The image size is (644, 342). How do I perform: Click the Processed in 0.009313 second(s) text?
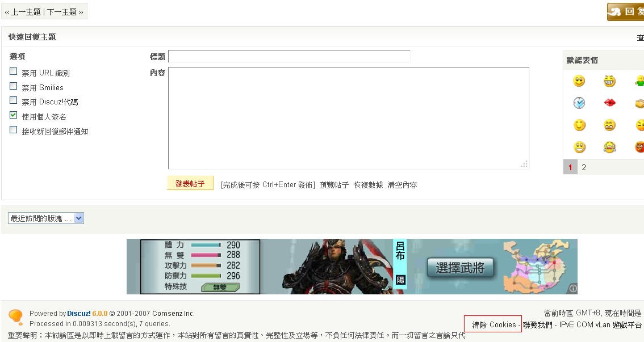click(x=100, y=323)
